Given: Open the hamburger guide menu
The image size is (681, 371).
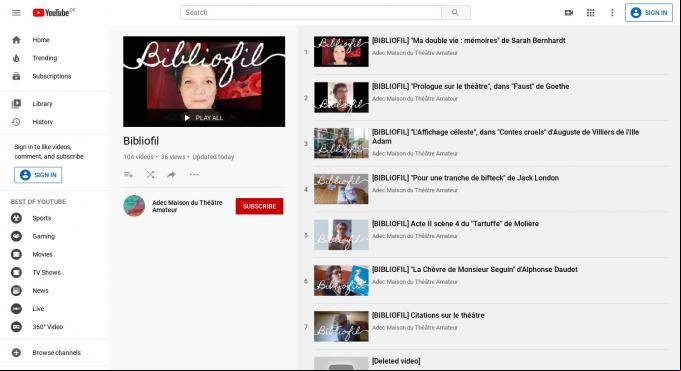Looking at the screenshot, I should [x=16, y=13].
